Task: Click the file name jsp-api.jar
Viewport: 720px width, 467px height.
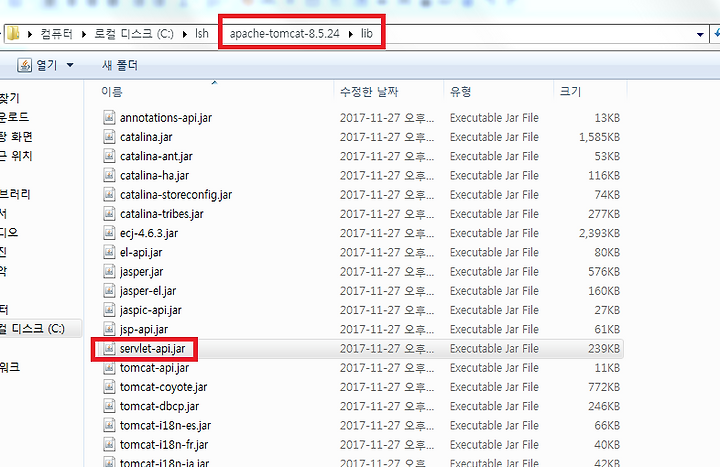Action: 144,330
